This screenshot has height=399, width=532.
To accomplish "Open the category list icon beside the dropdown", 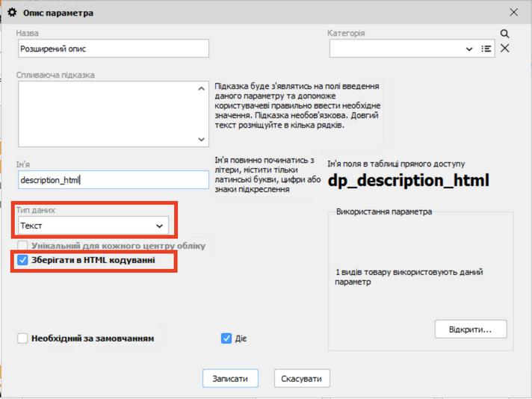I will [x=486, y=49].
